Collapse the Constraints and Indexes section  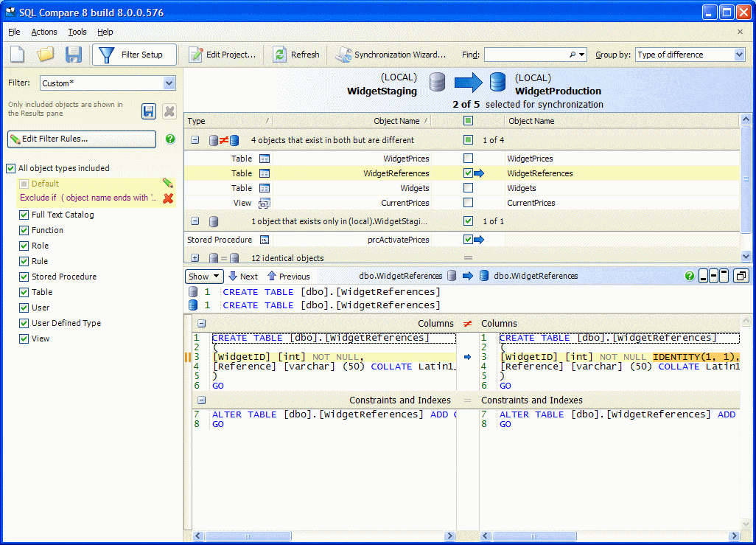point(202,400)
